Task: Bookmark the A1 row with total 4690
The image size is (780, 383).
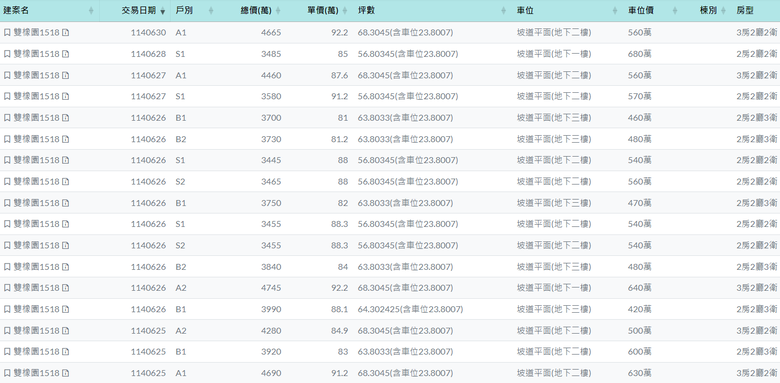Action: coord(7,373)
